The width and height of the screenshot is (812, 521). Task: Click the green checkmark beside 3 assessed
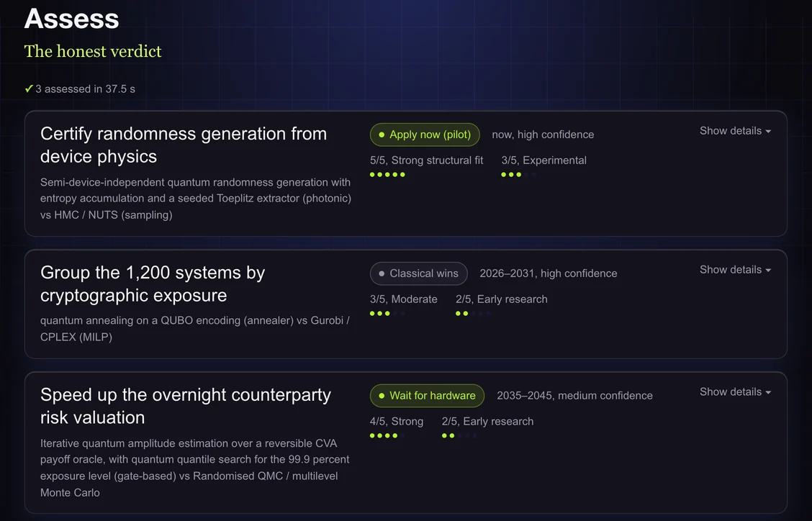[29, 89]
